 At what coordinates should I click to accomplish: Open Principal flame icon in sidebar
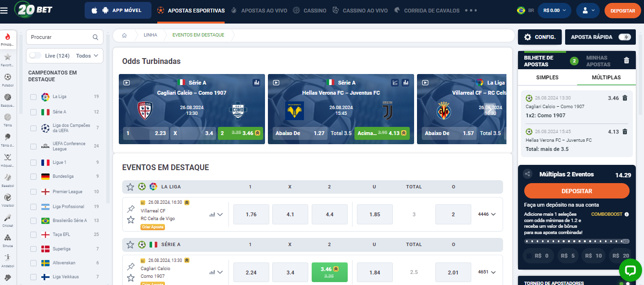pyautogui.click(x=8, y=37)
